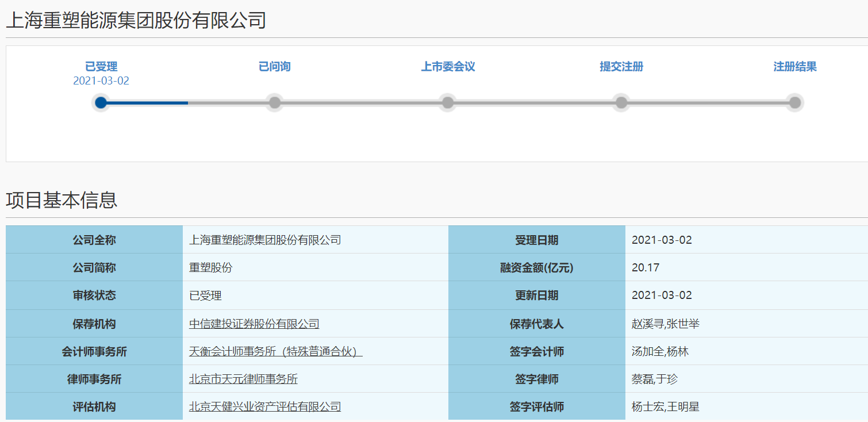Image resolution: width=868 pixels, height=422 pixels.
Task: Click the 保荐代表人 header cell
Action: pos(537,324)
